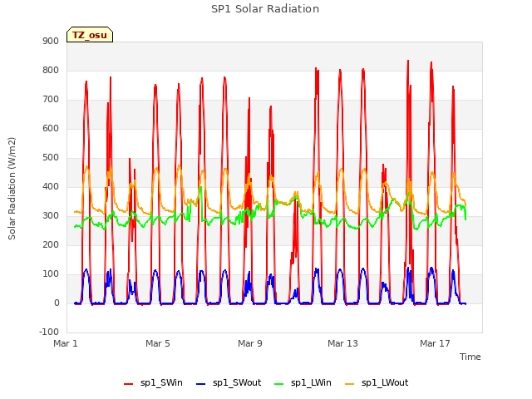Click the 100 y-axis tick label
532x399 pixels.
coord(51,273)
